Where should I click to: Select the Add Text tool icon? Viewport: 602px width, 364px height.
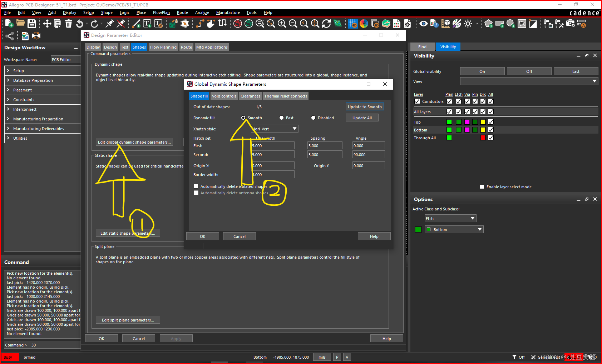[147, 24]
